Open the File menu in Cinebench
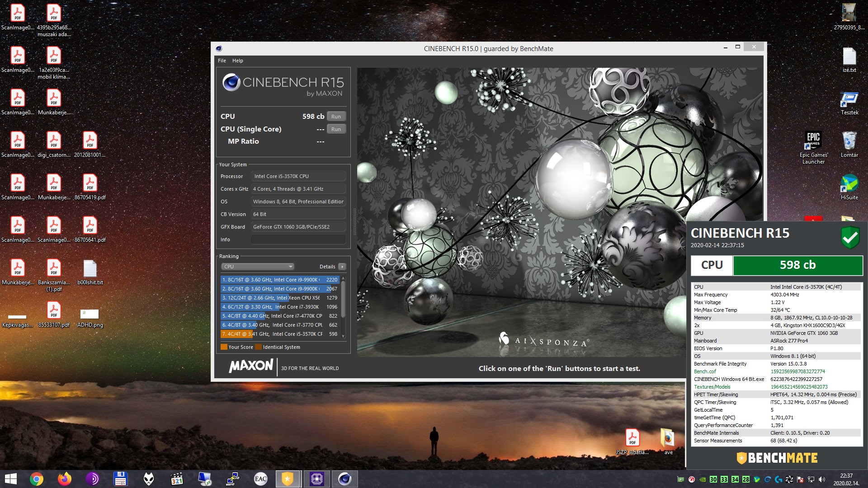 tap(222, 61)
